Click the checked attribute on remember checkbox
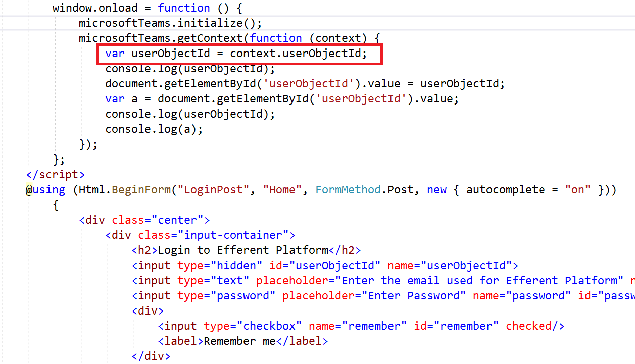 pos(528,326)
